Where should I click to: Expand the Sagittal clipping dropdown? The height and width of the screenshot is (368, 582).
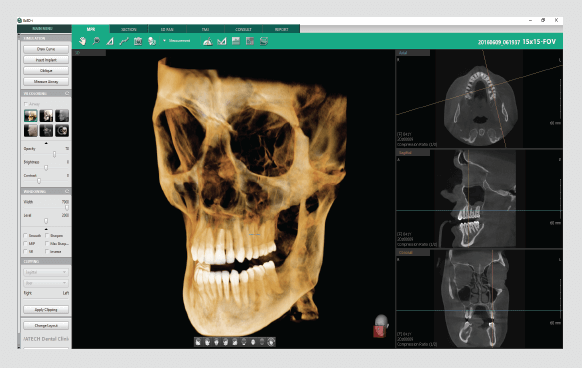coord(46,272)
